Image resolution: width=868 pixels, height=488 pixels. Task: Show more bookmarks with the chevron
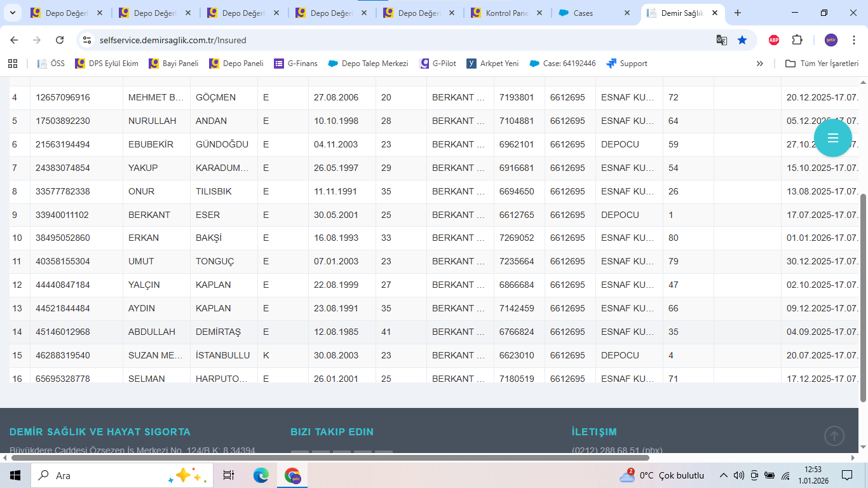coord(759,64)
